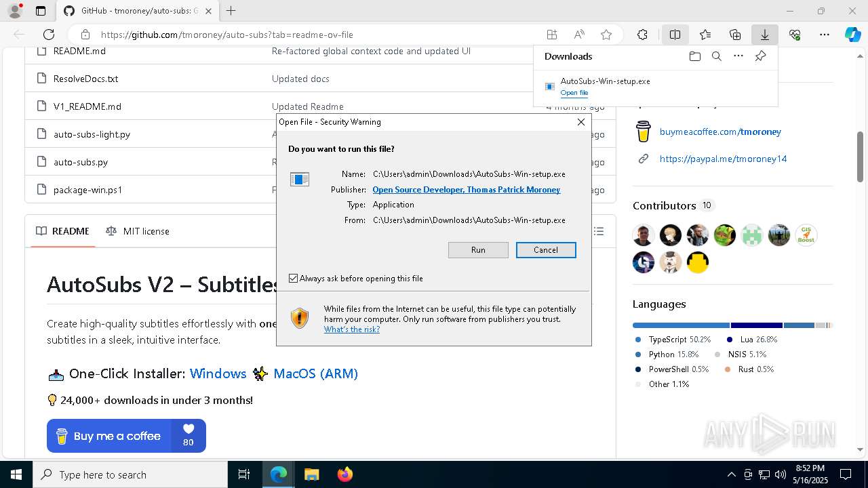Open ResolveDocs.txt file
Screen dimensions: 868x488
(x=86, y=79)
